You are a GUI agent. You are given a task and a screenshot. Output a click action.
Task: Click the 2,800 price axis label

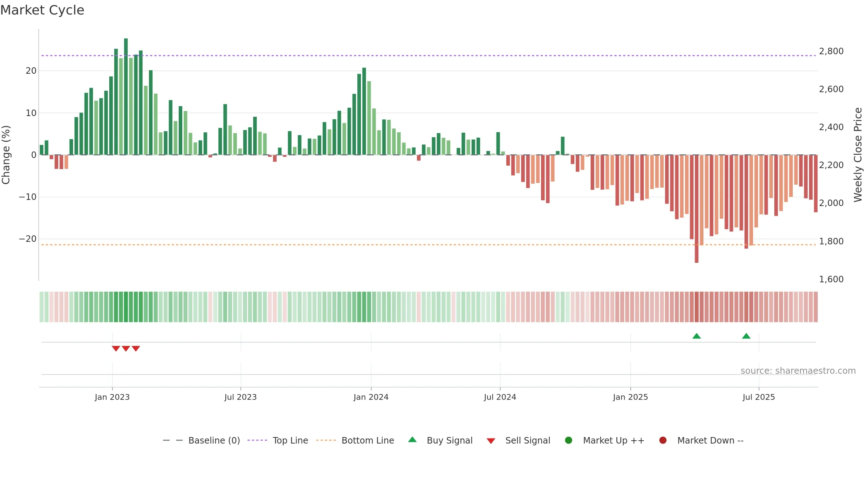pos(831,51)
